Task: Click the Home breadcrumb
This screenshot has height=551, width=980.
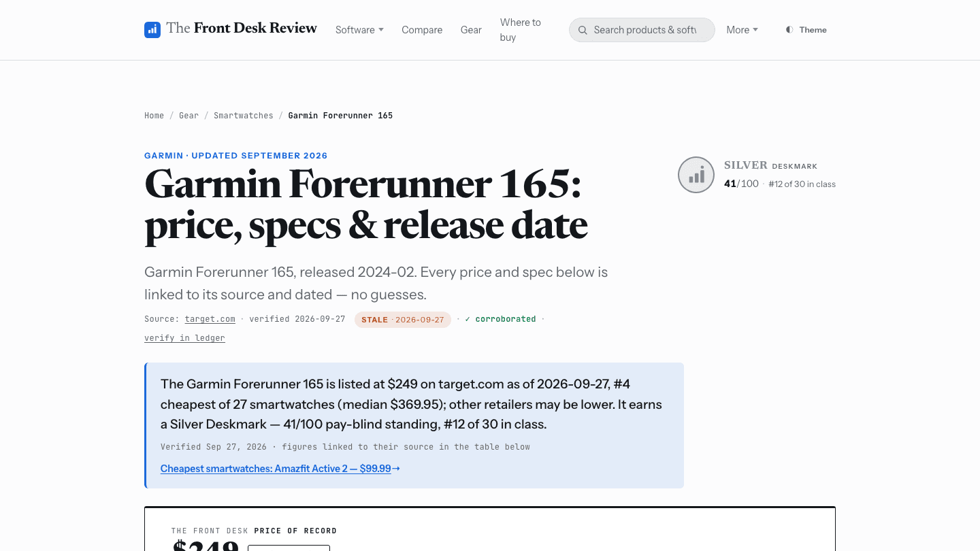Action: pyautogui.click(x=154, y=116)
